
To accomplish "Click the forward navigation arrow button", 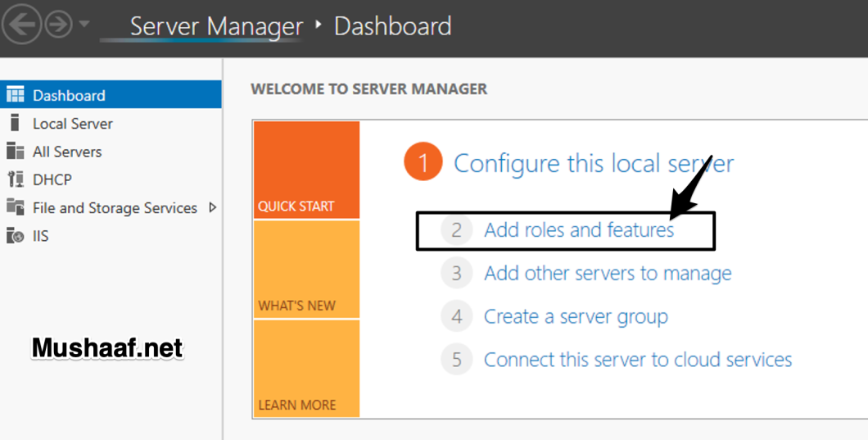I will point(58,25).
